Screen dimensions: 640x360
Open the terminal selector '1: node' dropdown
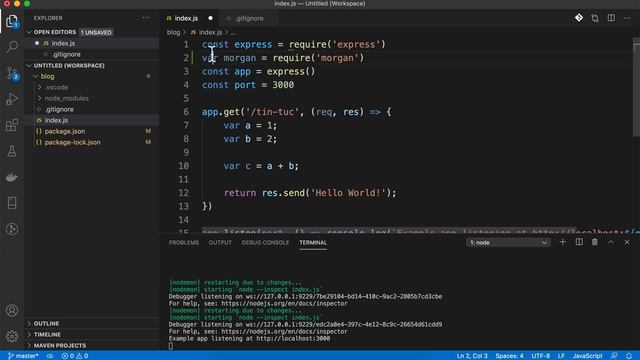508,242
